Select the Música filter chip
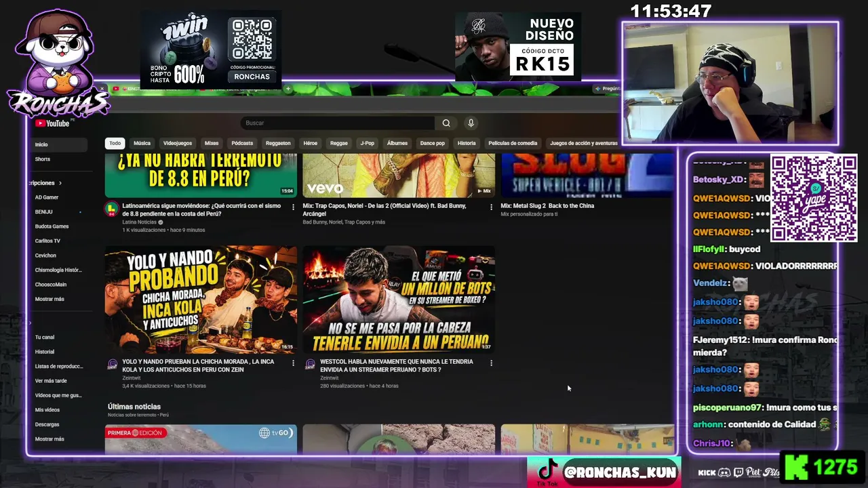 pos(142,143)
